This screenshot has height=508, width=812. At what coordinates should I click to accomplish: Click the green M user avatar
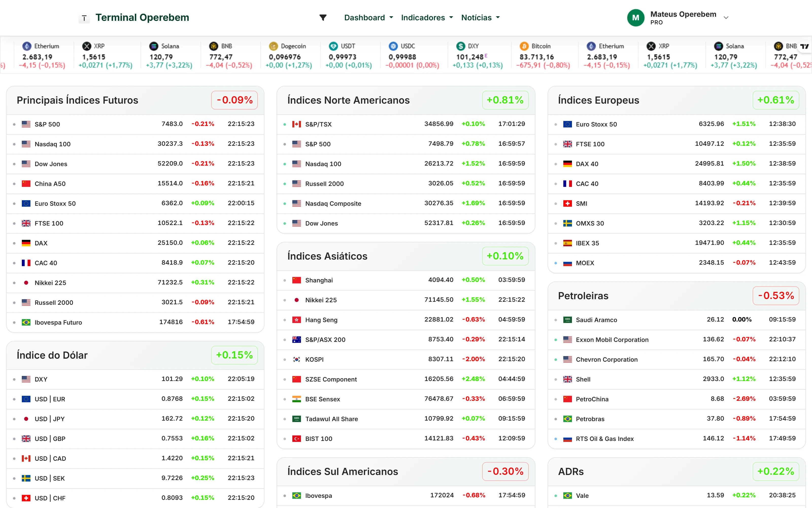(635, 18)
